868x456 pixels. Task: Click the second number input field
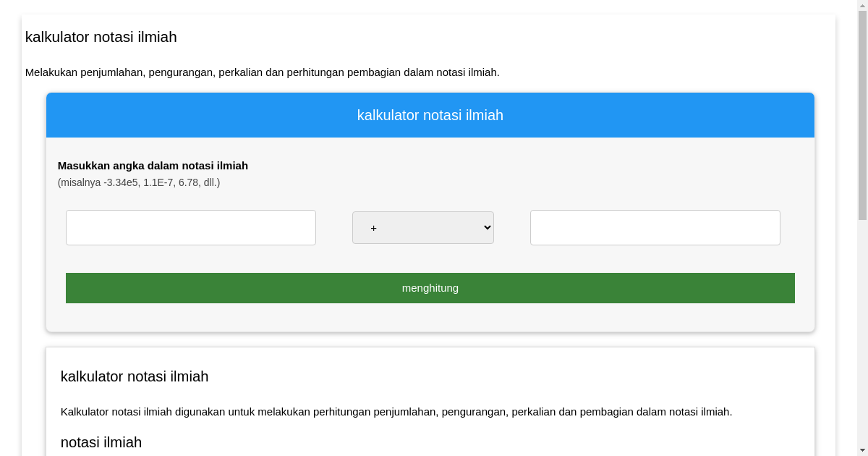tap(655, 227)
